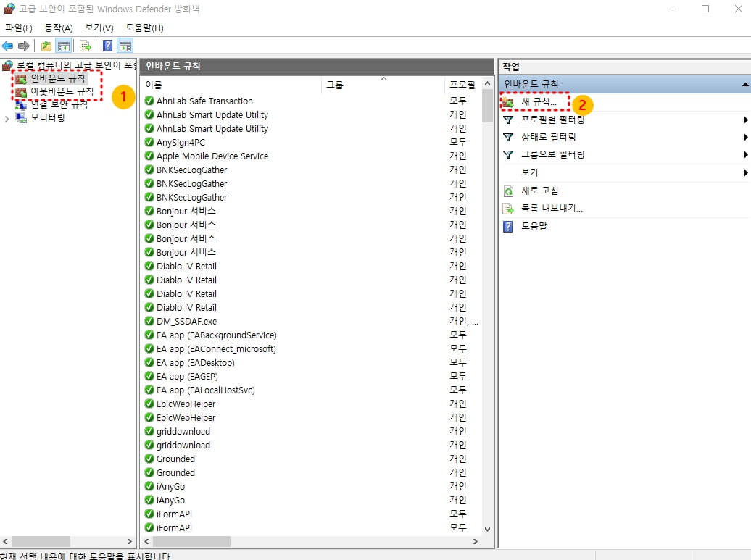Click green check icon of DM_SSDAF.exe

(149, 321)
